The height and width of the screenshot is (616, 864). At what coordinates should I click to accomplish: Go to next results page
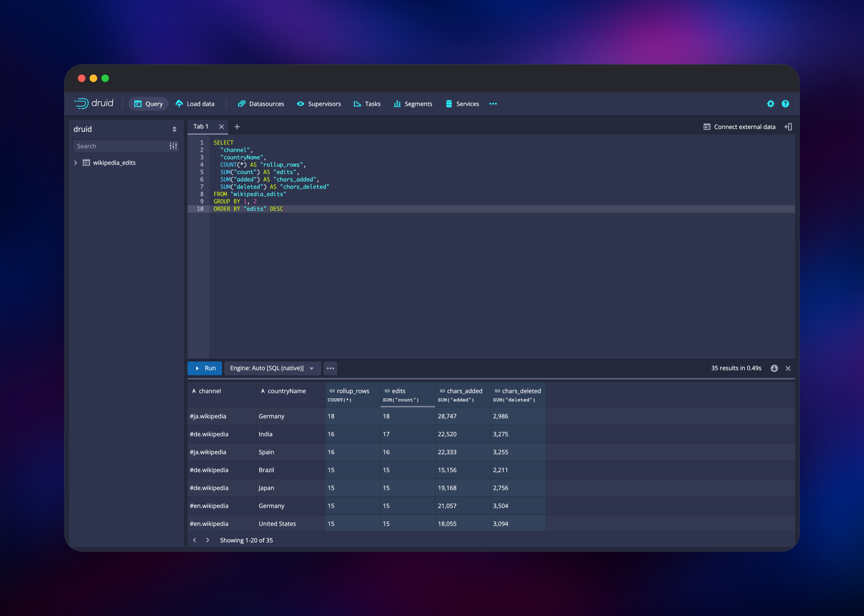click(x=207, y=540)
